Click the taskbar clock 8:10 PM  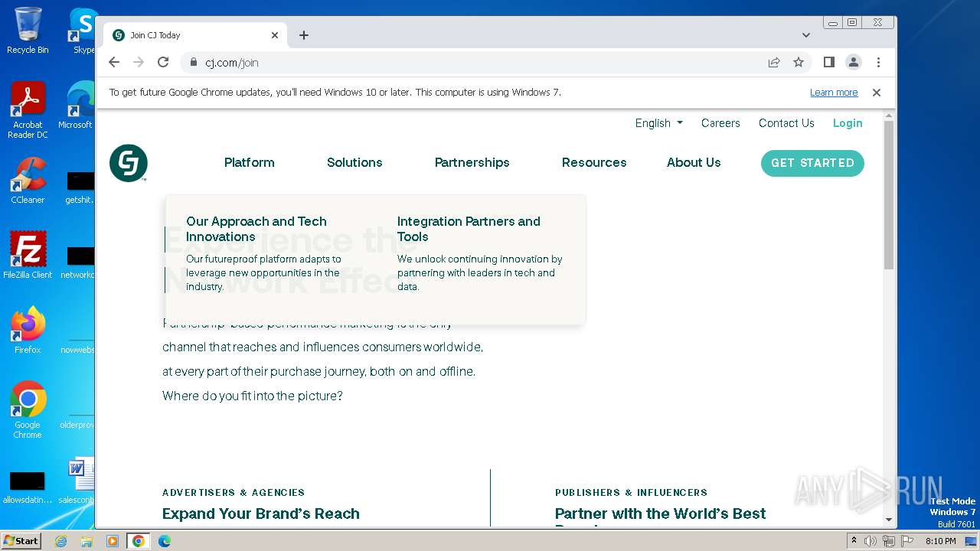940,541
